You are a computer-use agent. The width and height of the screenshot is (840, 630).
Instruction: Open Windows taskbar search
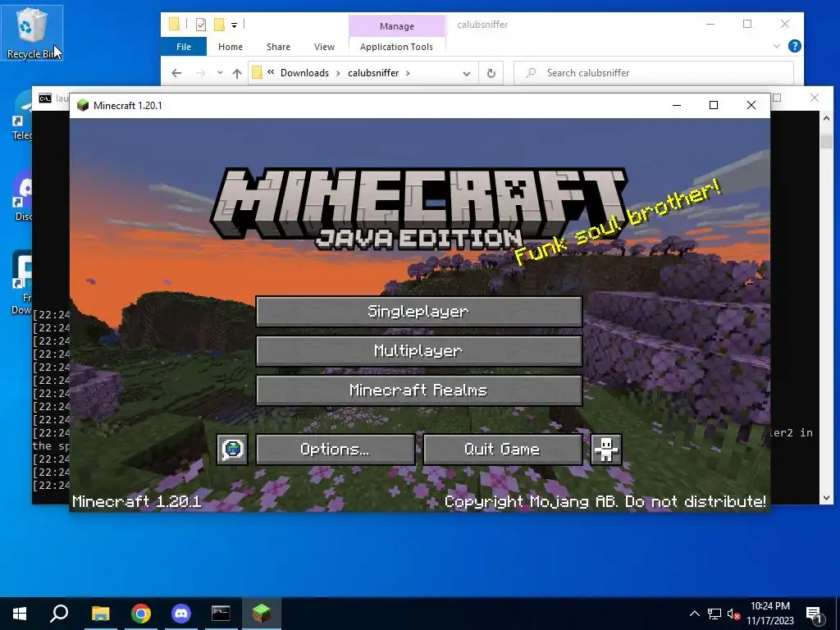tap(59, 614)
